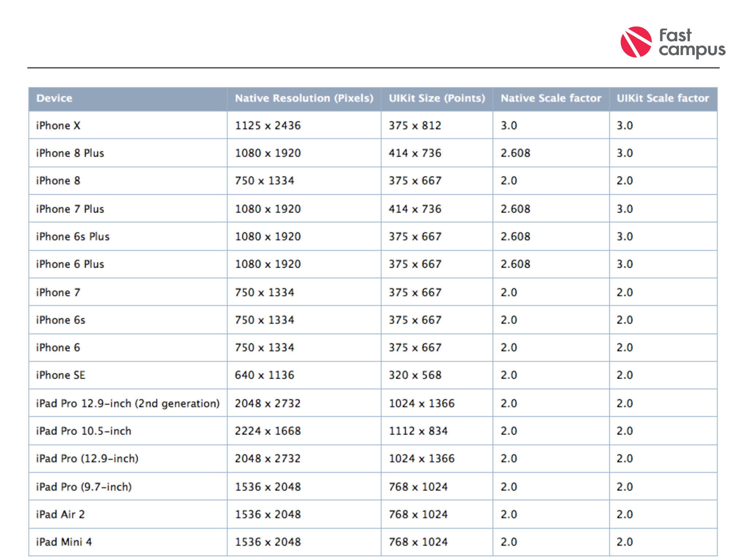Click the Native Resolution (Pixels) header

tap(304, 98)
